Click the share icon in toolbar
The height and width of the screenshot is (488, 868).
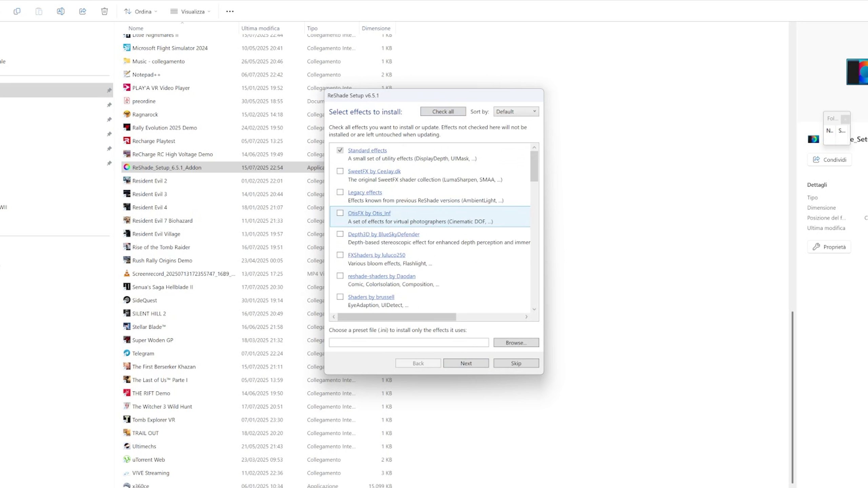click(x=82, y=11)
